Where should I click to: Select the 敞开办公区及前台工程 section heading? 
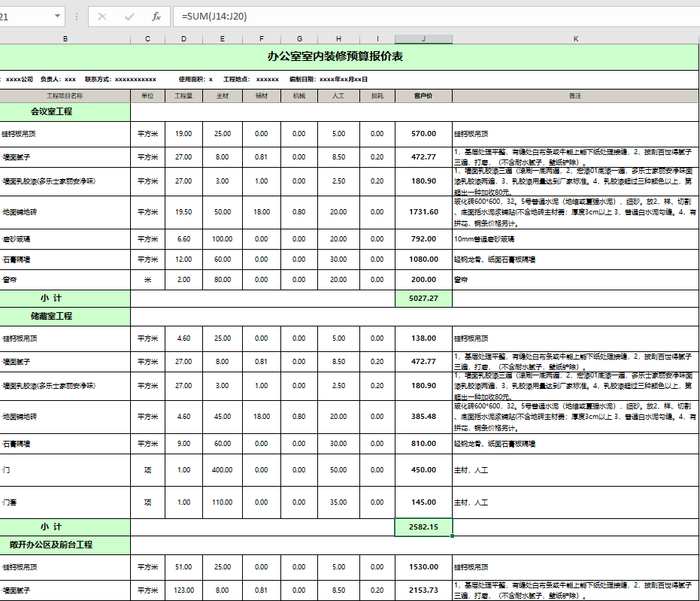click(65, 545)
